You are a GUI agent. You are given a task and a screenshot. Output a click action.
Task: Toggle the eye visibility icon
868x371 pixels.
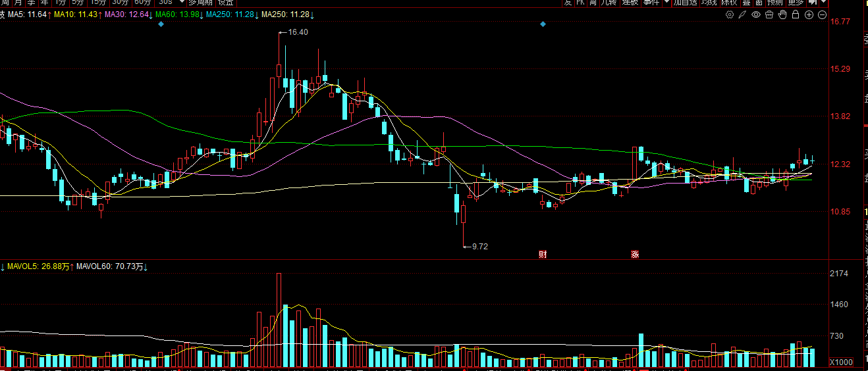point(756,14)
